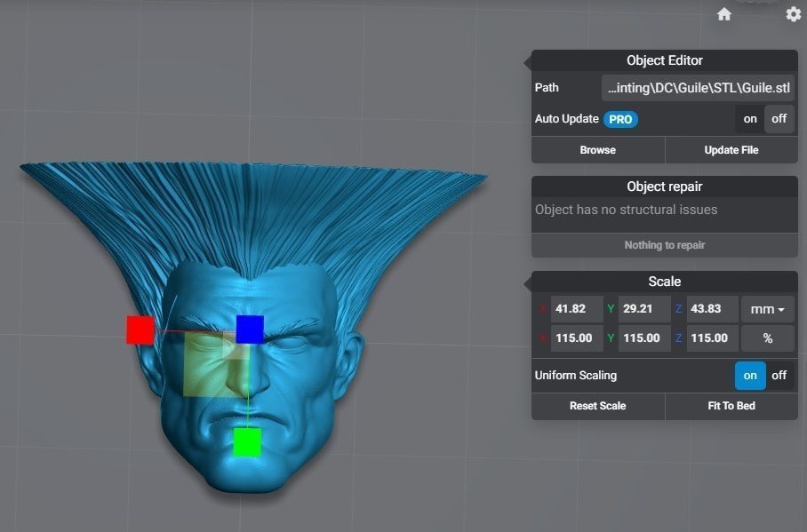The width and height of the screenshot is (807, 532).
Task: Edit the X percent value 115.00
Action: pyautogui.click(x=577, y=338)
